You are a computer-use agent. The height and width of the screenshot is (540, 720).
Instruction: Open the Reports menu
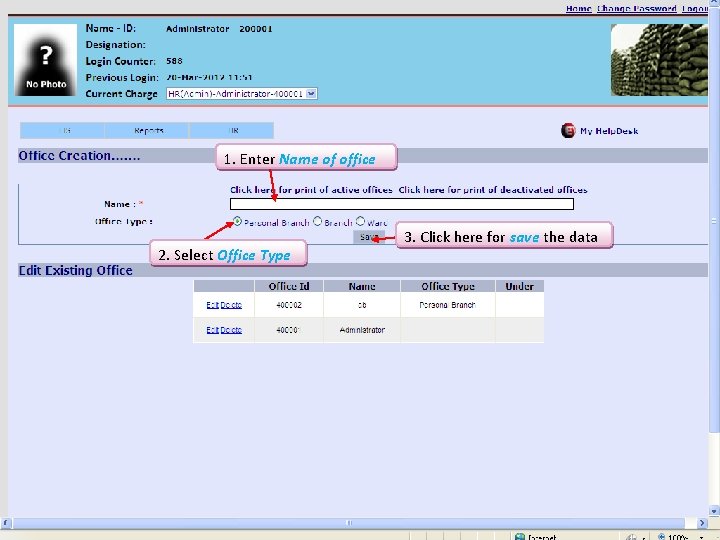pyautogui.click(x=148, y=130)
